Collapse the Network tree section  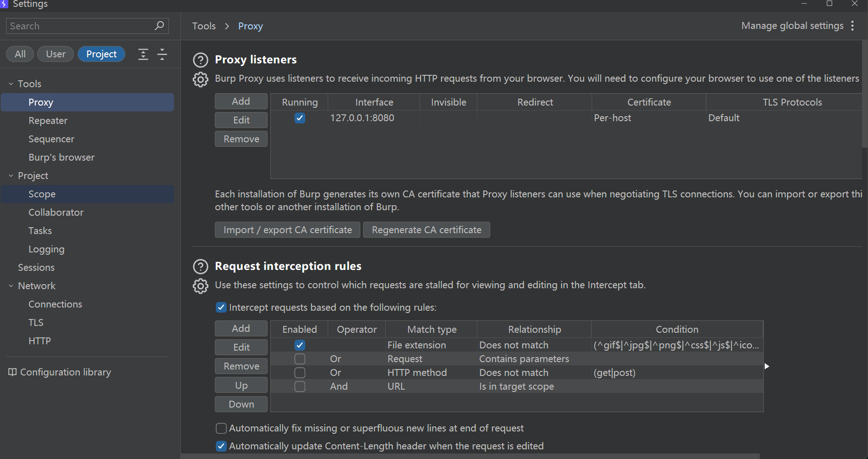tap(11, 286)
